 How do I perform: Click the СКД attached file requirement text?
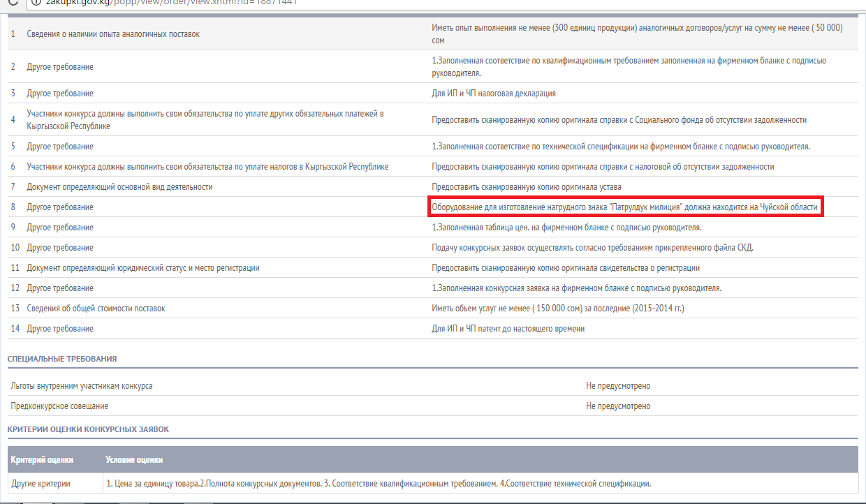click(592, 248)
